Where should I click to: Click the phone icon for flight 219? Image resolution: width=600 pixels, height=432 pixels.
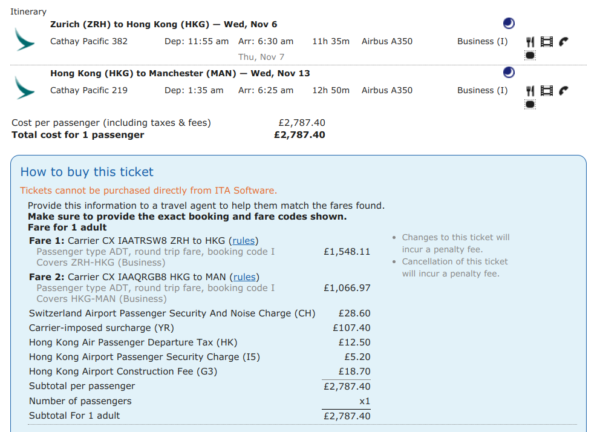563,91
